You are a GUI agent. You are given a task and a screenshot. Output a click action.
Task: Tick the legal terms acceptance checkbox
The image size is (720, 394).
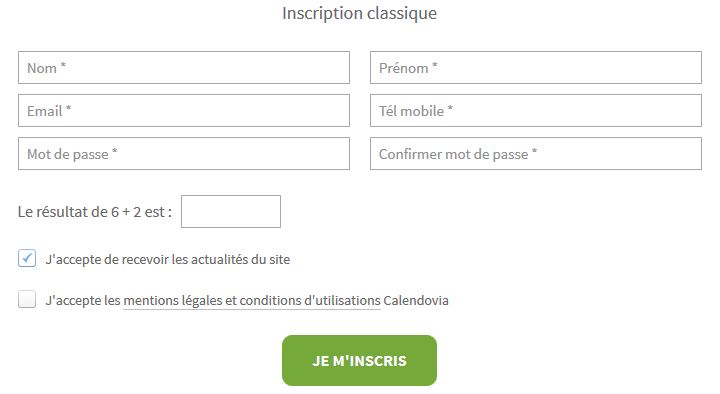pos(27,299)
